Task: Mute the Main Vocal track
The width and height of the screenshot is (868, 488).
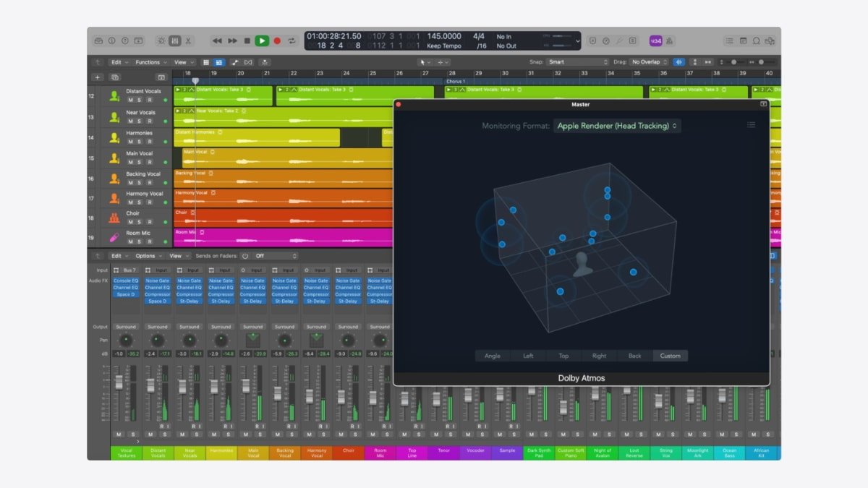Action: click(x=131, y=161)
